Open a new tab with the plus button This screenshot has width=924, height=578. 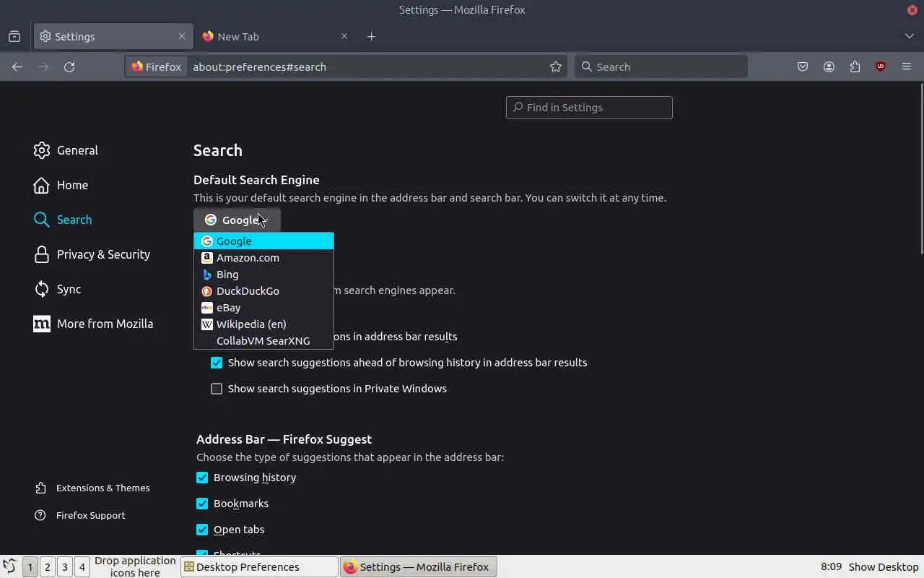[371, 36]
